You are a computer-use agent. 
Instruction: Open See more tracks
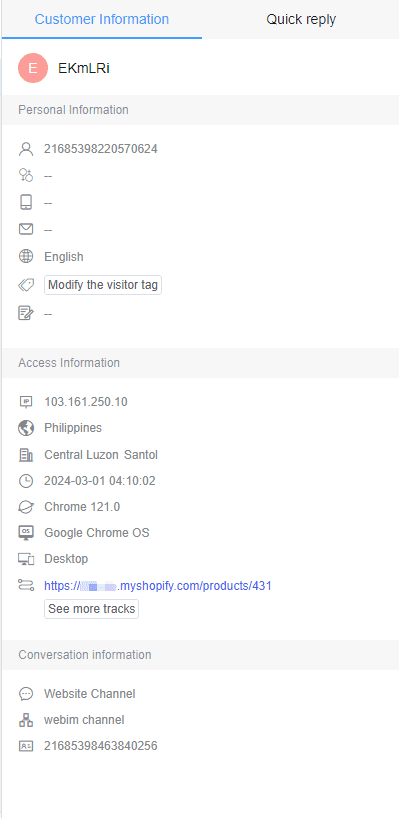pos(91,609)
